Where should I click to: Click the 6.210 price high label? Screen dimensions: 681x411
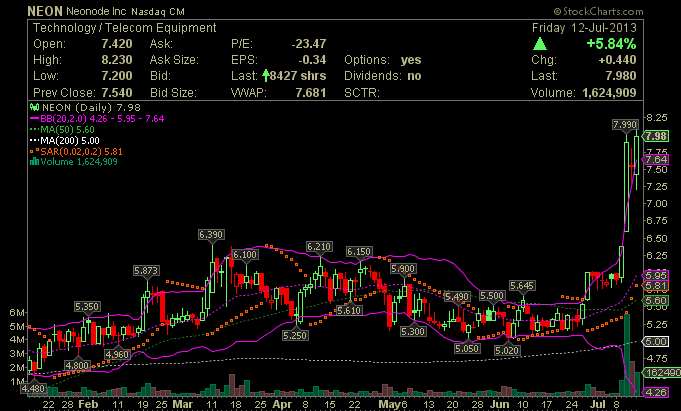pyautogui.click(x=319, y=247)
